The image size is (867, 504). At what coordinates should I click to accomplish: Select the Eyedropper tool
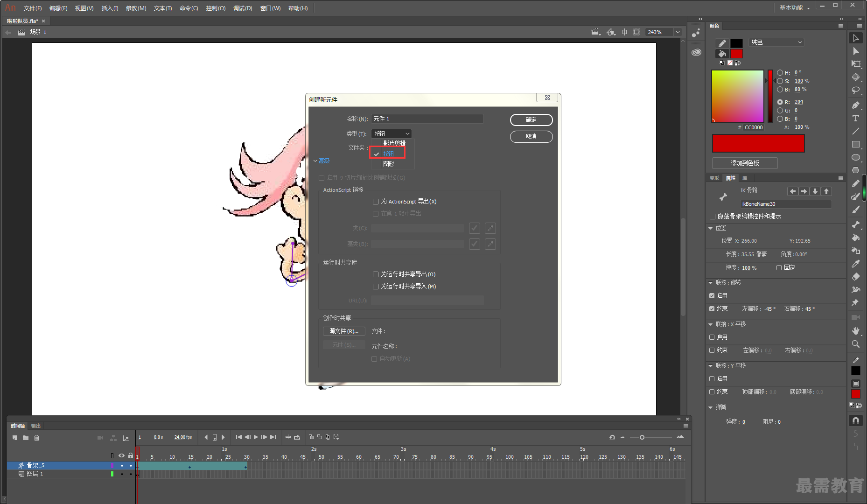pos(856,264)
